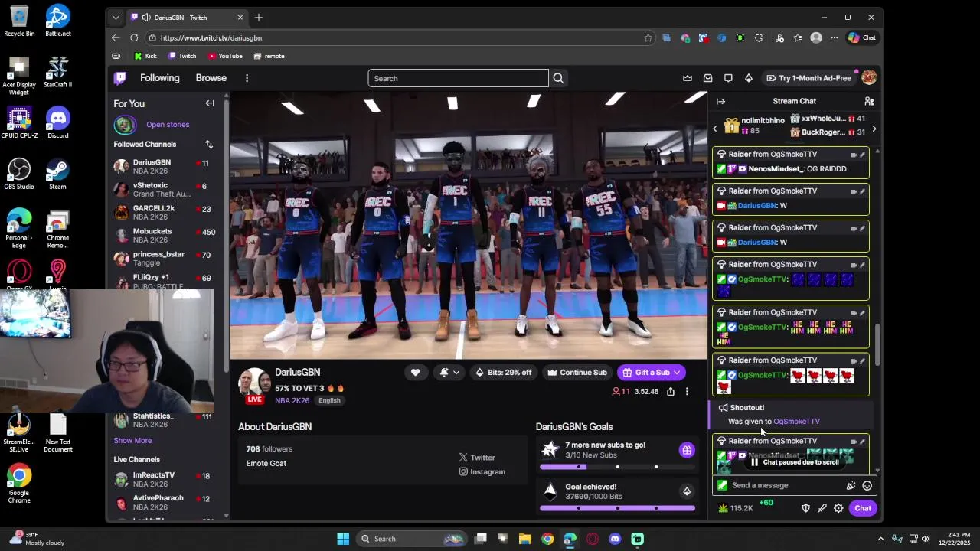The height and width of the screenshot is (551, 980).
Task: Show previous gift leaderboard entry
Action: (715, 129)
